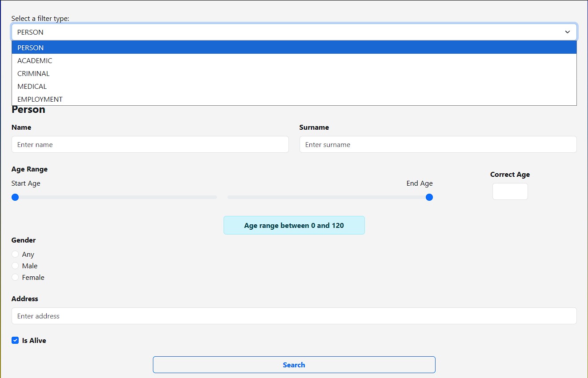Click the Start Age slider track
Screen dimensions: 588x378
116,197
